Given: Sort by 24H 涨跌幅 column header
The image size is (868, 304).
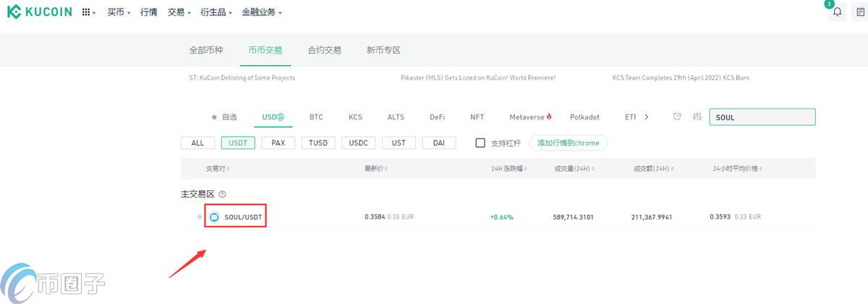Looking at the screenshot, I should pos(510,169).
